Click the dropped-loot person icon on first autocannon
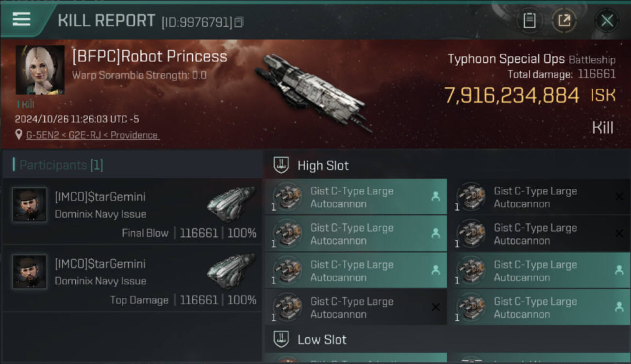Viewport: 631px width, 364px height. click(435, 196)
